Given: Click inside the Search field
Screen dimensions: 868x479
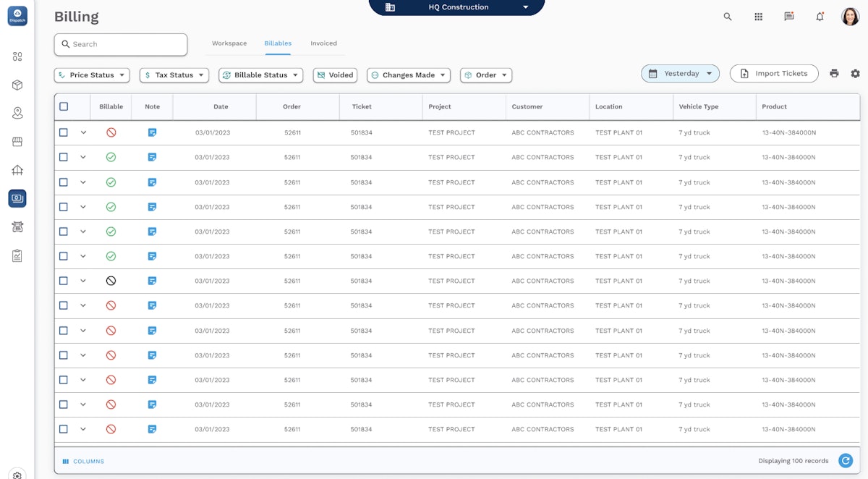Looking at the screenshot, I should (x=120, y=44).
